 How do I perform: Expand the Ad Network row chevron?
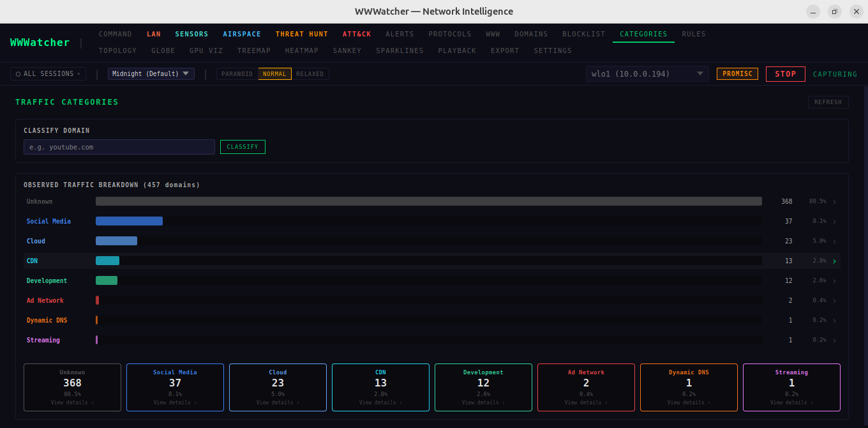[835, 301]
